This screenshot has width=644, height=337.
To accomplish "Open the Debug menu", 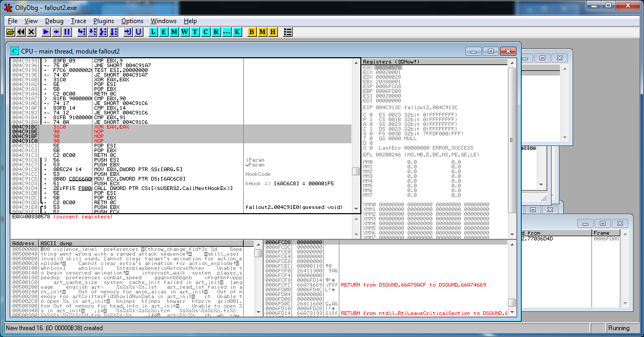I will (x=54, y=21).
